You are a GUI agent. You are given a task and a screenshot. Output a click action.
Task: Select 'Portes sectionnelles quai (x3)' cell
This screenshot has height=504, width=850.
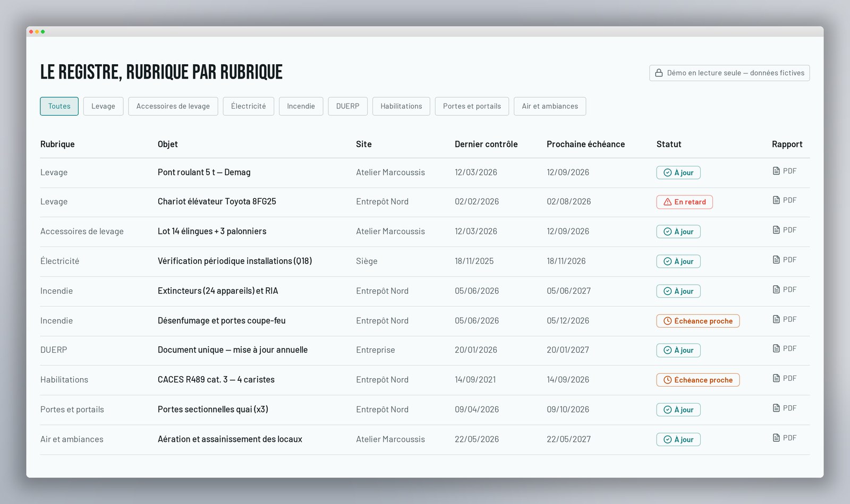point(213,409)
